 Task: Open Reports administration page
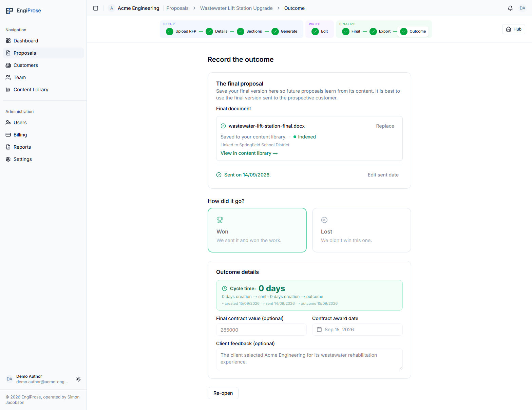43,147
